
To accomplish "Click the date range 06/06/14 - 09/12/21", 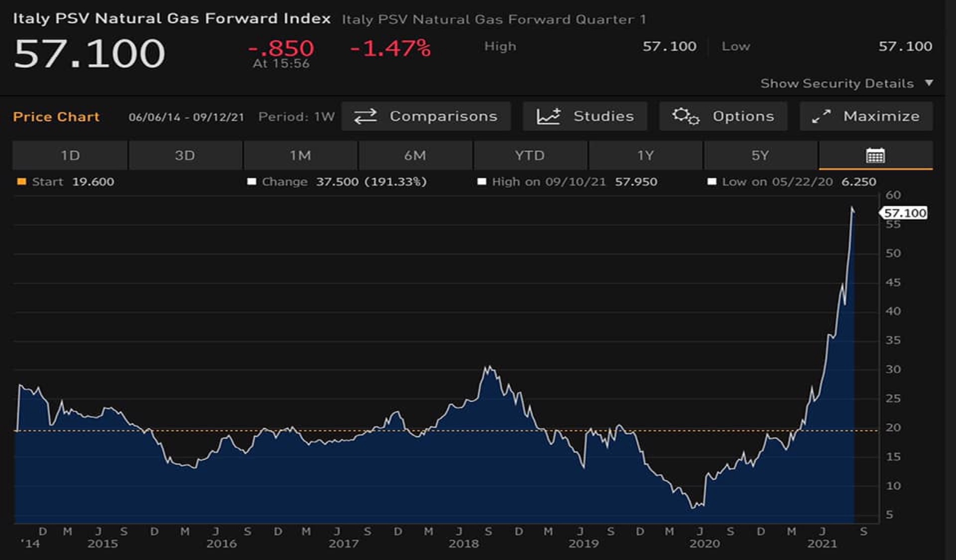I will tap(186, 117).
